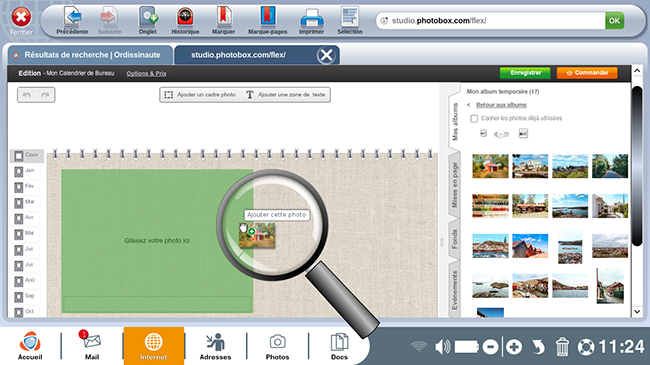Expand the vertical Fonds side panel

coord(455,239)
